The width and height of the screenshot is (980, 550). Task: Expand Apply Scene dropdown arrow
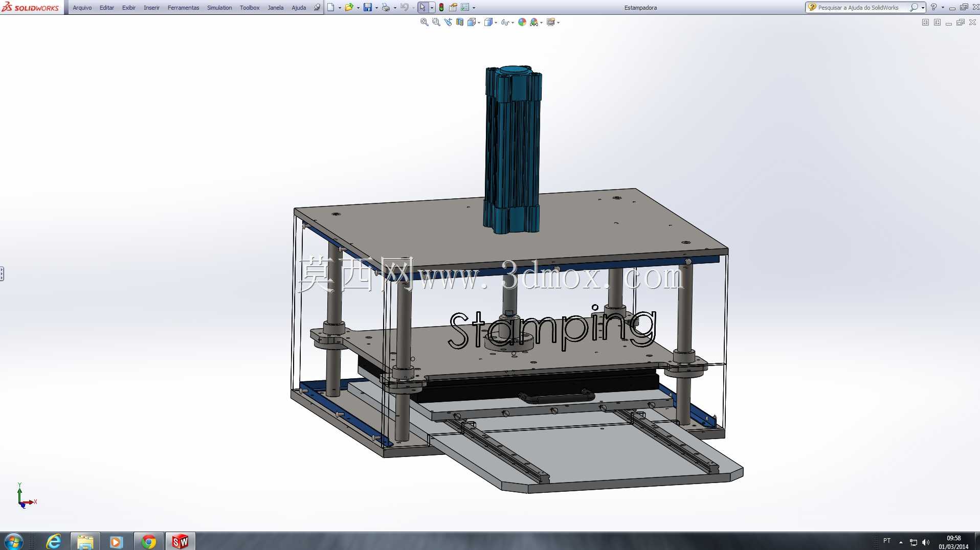541,22
